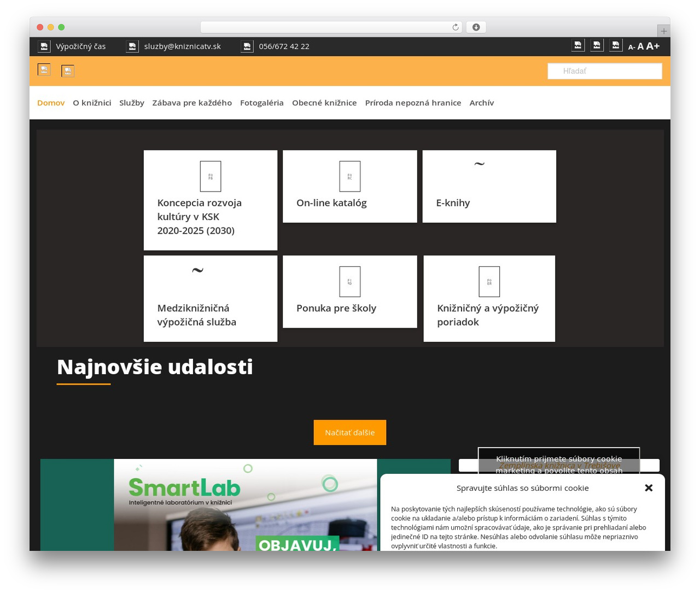700x593 pixels.
Task: Click the browser address bar
Action: (331, 27)
